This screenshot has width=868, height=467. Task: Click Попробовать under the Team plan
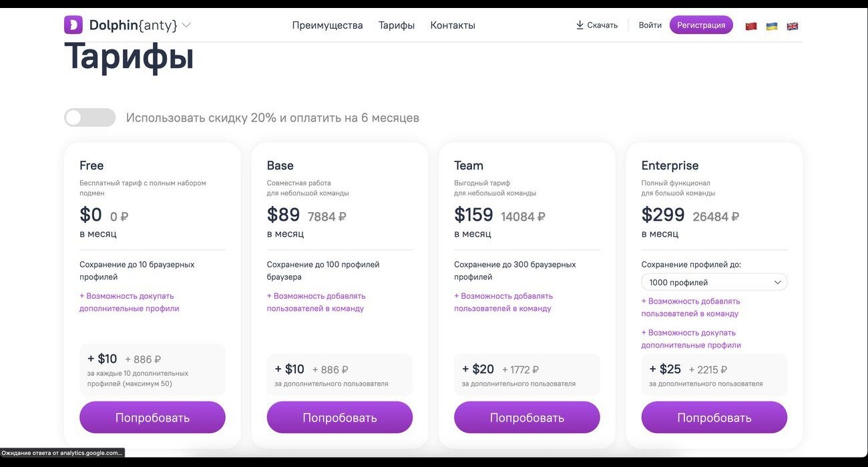[x=527, y=418]
